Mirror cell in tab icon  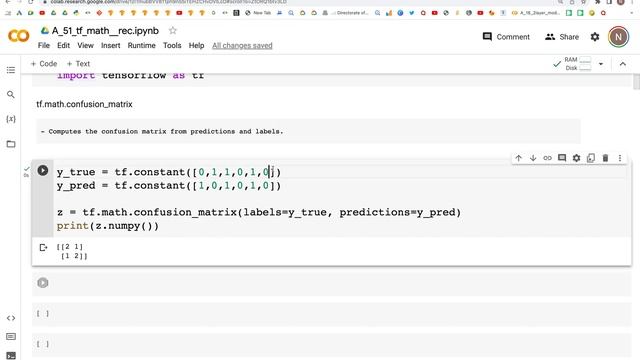(591, 158)
